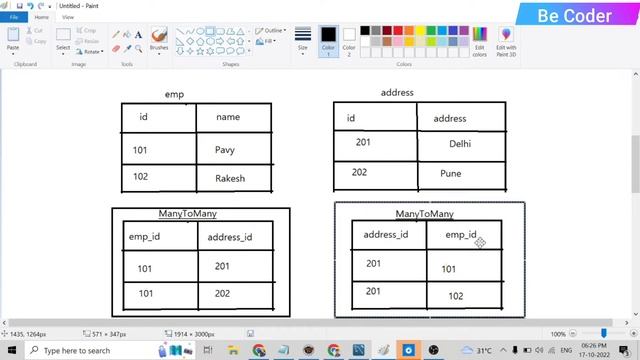The image size is (640, 360).
Task: Select the Pentagon shape
Action: 200,41
